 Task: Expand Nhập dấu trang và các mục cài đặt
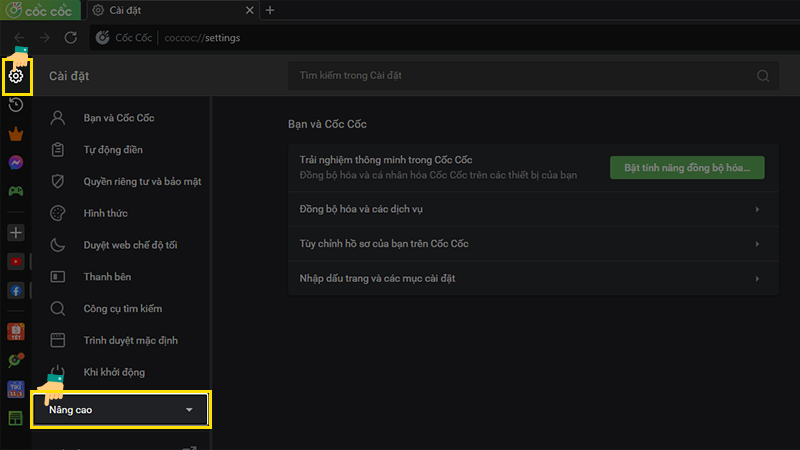coord(533,279)
